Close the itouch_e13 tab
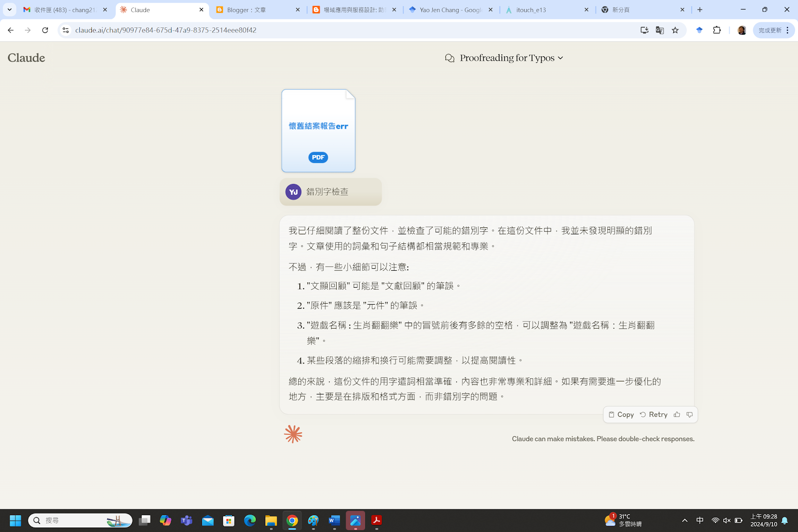This screenshot has height=532, width=798. [x=587, y=10]
